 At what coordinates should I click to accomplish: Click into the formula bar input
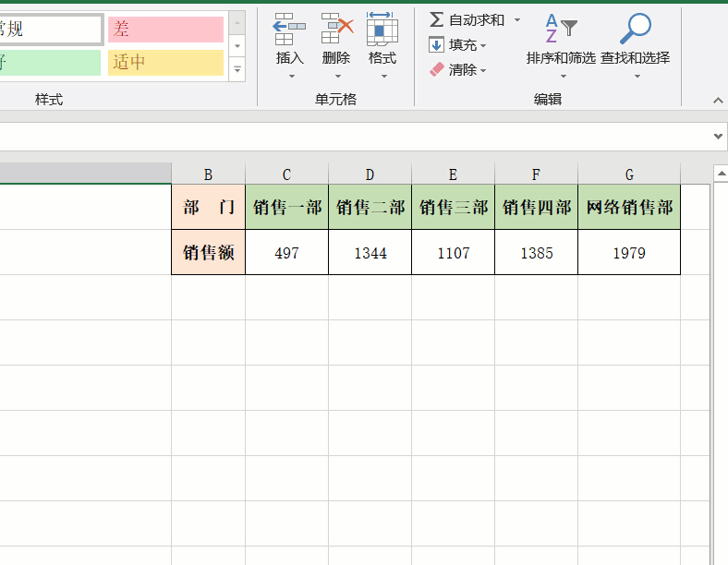[355, 137]
